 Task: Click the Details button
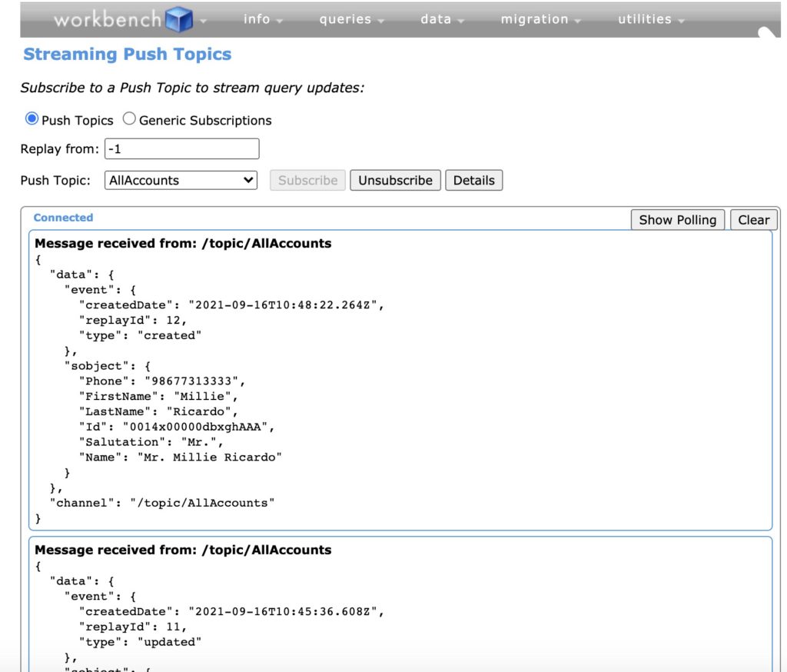474,180
